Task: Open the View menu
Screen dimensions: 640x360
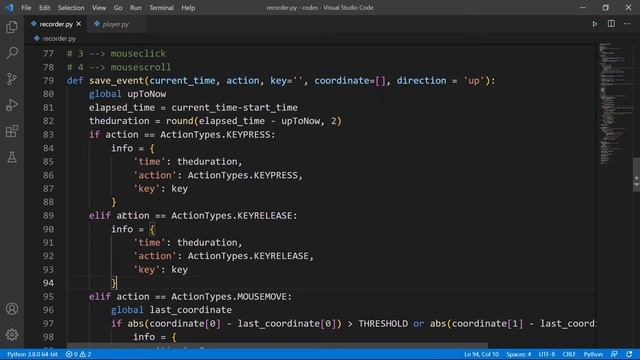Action: click(x=99, y=8)
